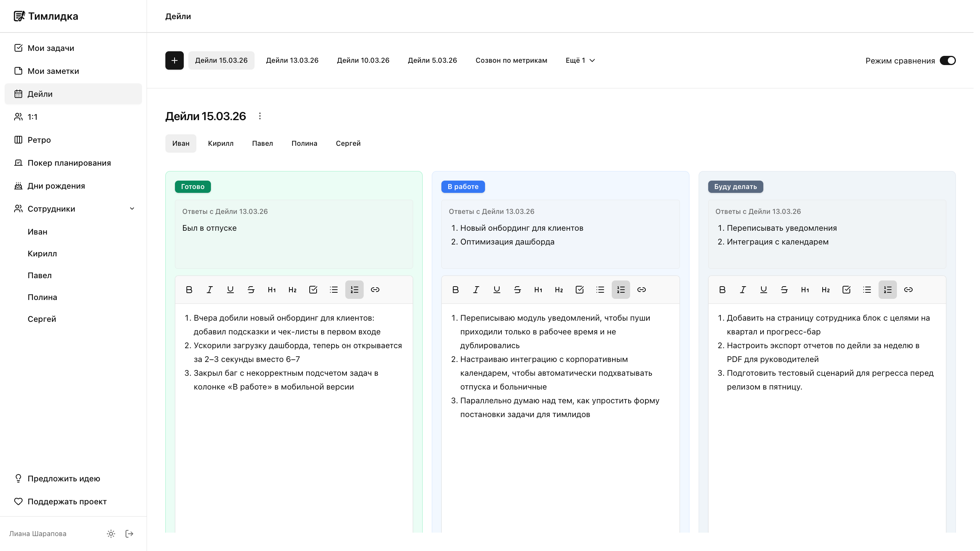The image size is (980, 551).
Task: Apply italic in the В работе editor
Action: pyautogui.click(x=476, y=290)
